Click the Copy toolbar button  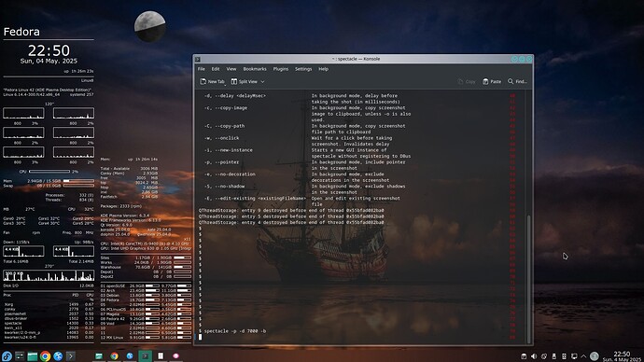click(467, 82)
